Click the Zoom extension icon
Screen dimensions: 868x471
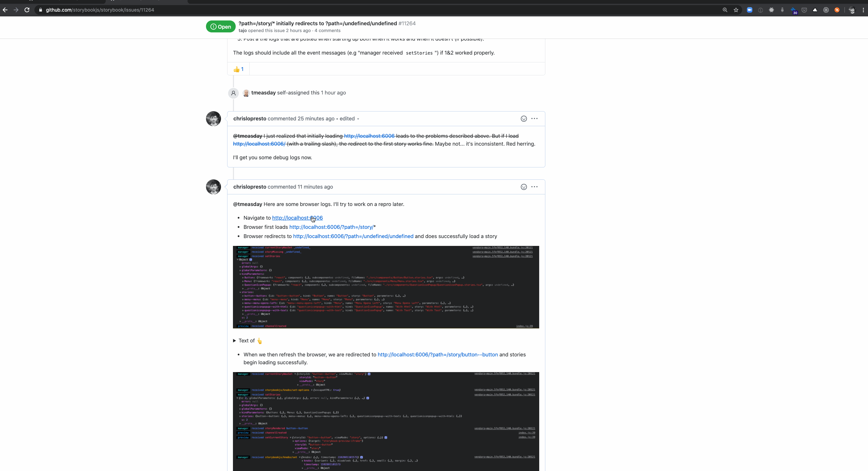tap(749, 10)
